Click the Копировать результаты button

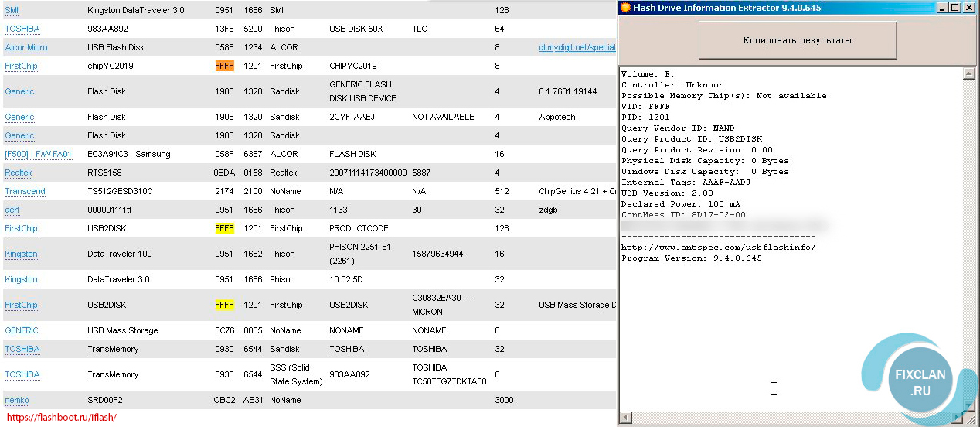(798, 40)
